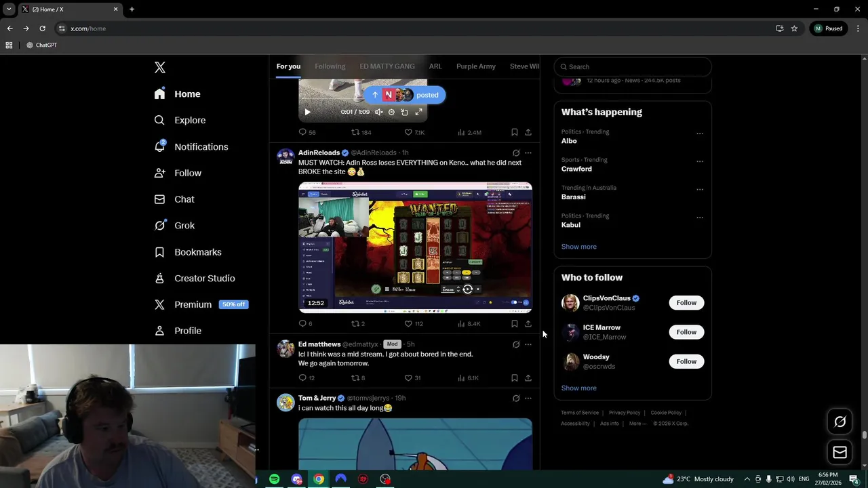Open floating Grok button
868x488 pixels.
tap(840, 422)
